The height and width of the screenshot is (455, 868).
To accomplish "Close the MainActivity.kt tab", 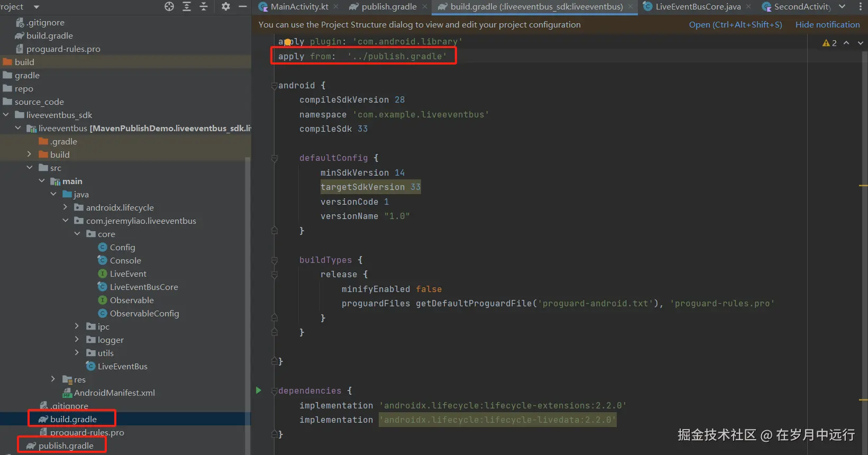I will 336,7.
